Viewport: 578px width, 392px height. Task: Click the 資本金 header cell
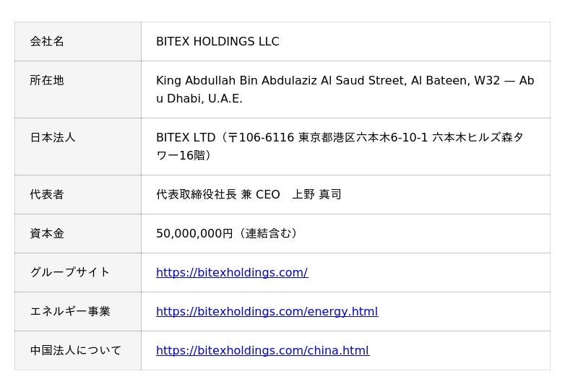[78, 234]
